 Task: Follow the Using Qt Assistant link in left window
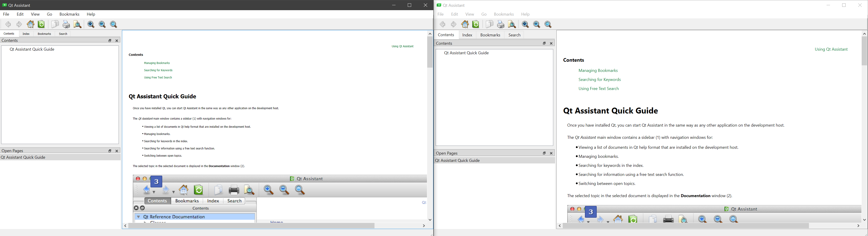pyautogui.click(x=402, y=47)
